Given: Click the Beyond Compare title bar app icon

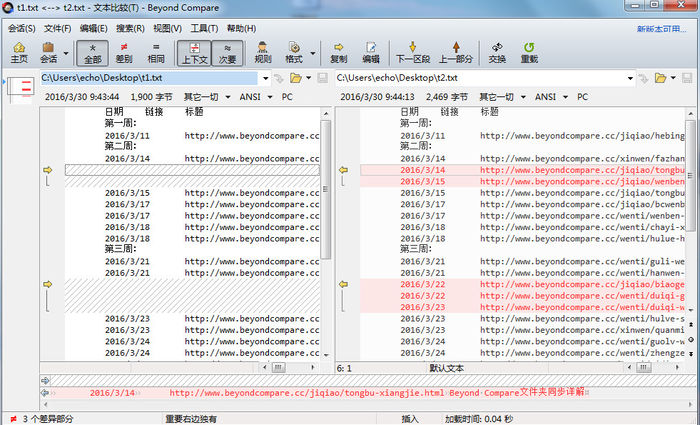Looking at the screenshot, I should (8, 8).
